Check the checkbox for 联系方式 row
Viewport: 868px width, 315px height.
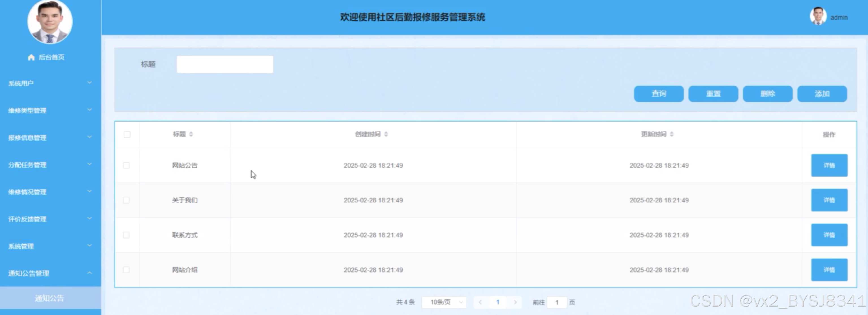tap(126, 235)
